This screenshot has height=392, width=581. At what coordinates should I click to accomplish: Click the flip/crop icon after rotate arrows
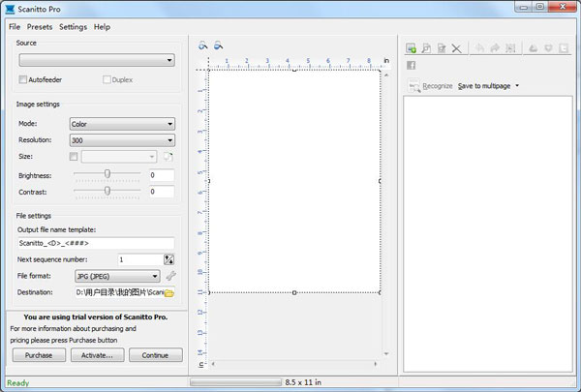tap(510, 48)
